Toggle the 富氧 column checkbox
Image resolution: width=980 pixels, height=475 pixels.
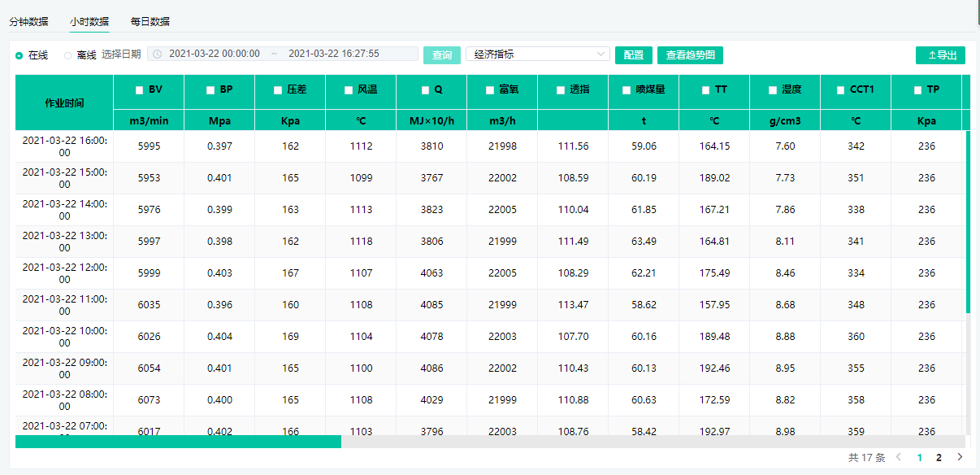click(x=489, y=90)
